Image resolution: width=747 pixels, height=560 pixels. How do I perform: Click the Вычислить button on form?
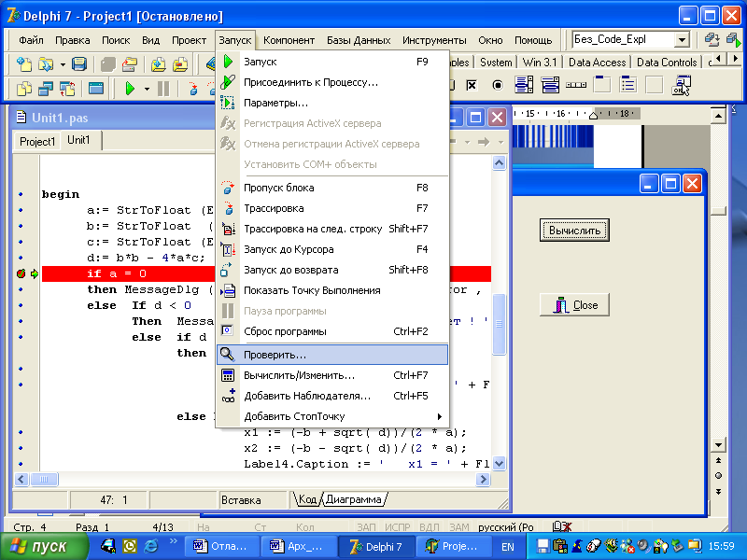(x=574, y=231)
